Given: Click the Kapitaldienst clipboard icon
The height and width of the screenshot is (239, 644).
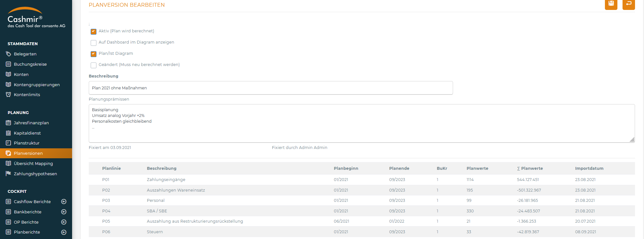Looking at the screenshot, I should pyautogui.click(x=8, y=133).
